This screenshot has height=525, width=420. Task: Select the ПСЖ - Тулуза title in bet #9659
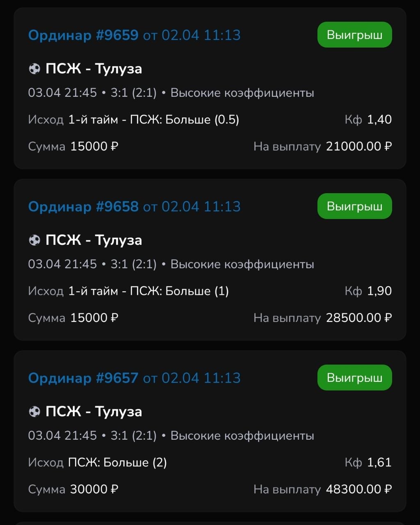point(94,69)
